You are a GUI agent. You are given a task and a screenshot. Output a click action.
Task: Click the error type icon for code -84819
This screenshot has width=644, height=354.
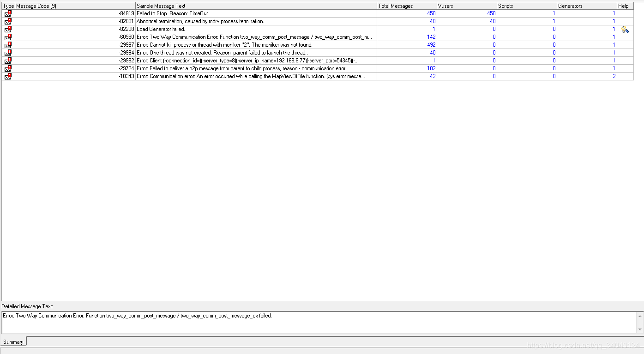click(x=8, y=13)
